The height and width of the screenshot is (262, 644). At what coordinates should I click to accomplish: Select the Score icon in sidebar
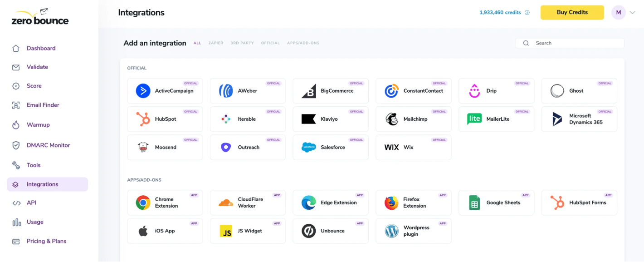tap(16, 85)
